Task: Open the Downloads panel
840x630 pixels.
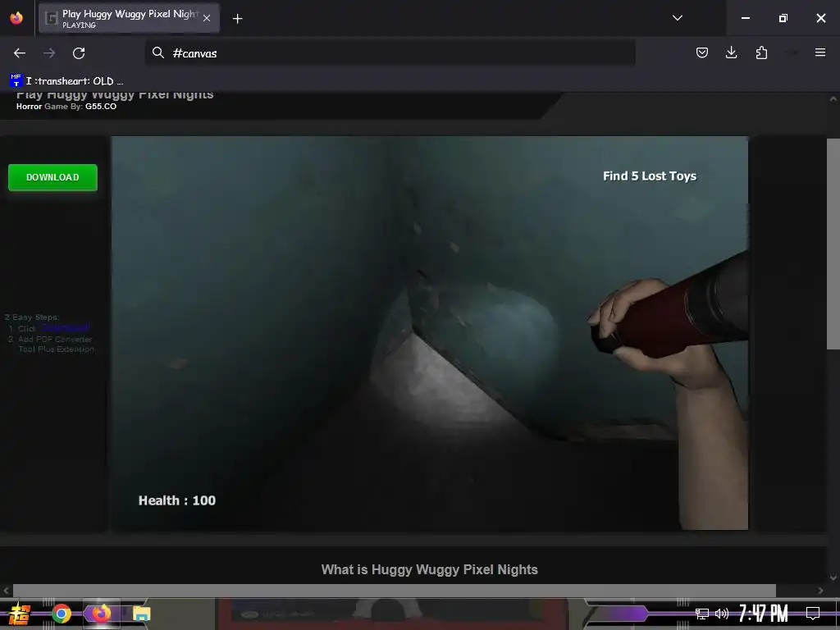Action: pyautogui.click(x=731, y=52)
